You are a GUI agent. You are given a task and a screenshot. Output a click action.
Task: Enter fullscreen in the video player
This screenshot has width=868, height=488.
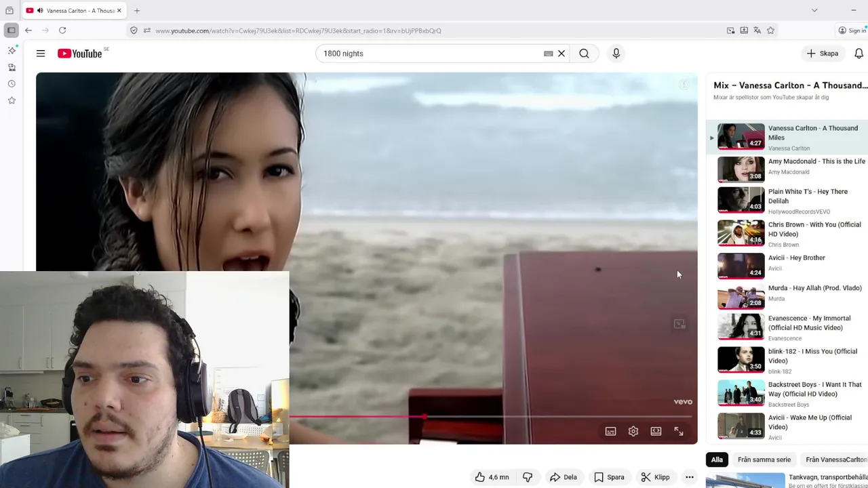pos(679,431)
